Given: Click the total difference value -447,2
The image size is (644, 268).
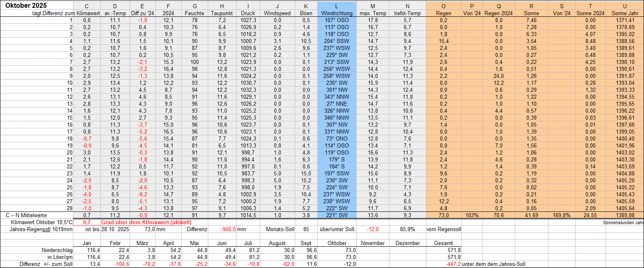Looking at the screenshot, I should pyautogui.click(x=453, y=264).
